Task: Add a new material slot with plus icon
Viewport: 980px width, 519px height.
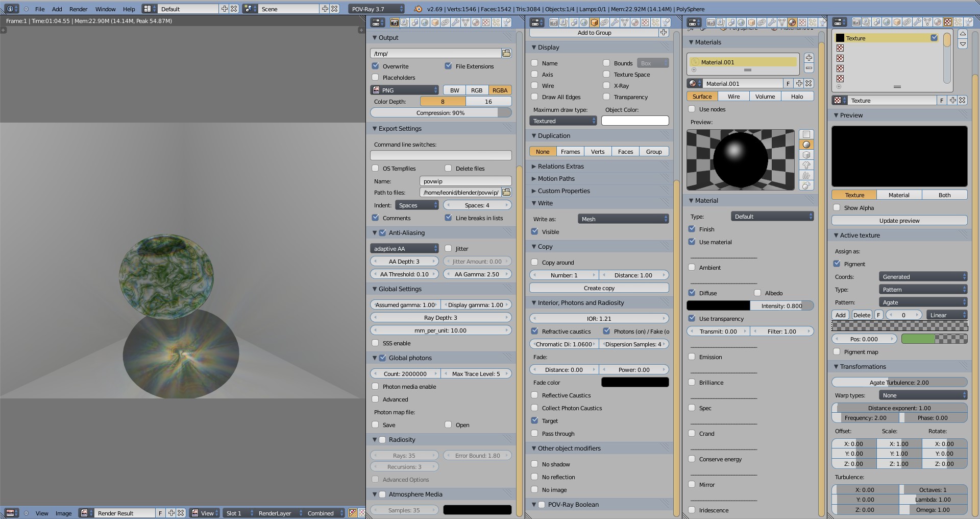Action: [x=808, y=58]
